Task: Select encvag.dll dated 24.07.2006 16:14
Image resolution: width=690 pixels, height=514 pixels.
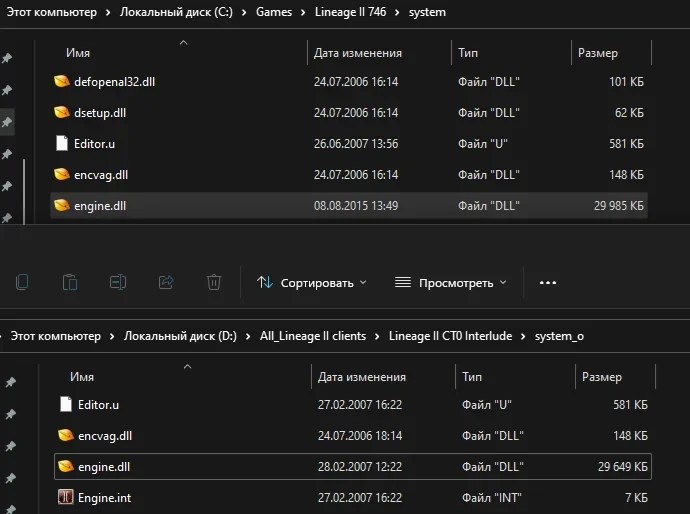Action: pyautogui.click(x=101, y=175)
